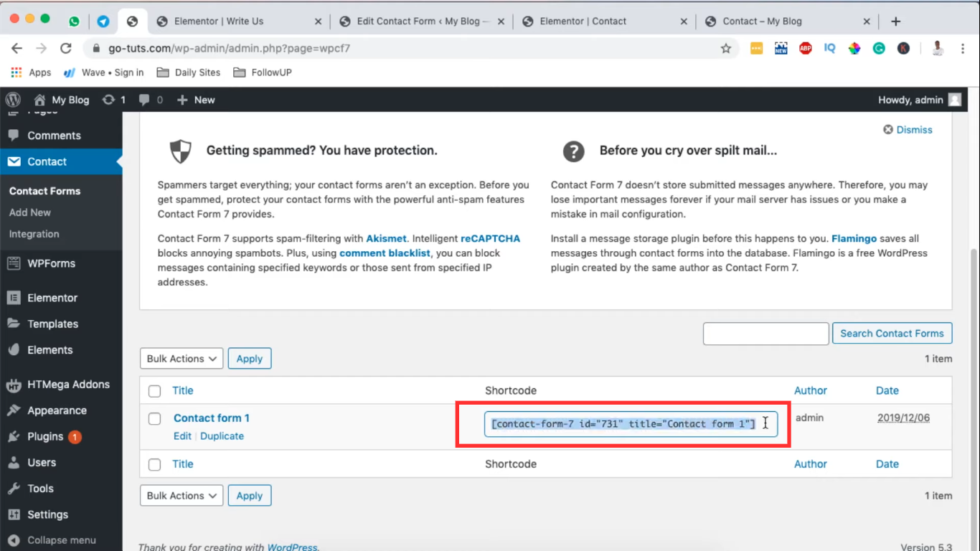Open a new browser tab

tap(895, 22)
